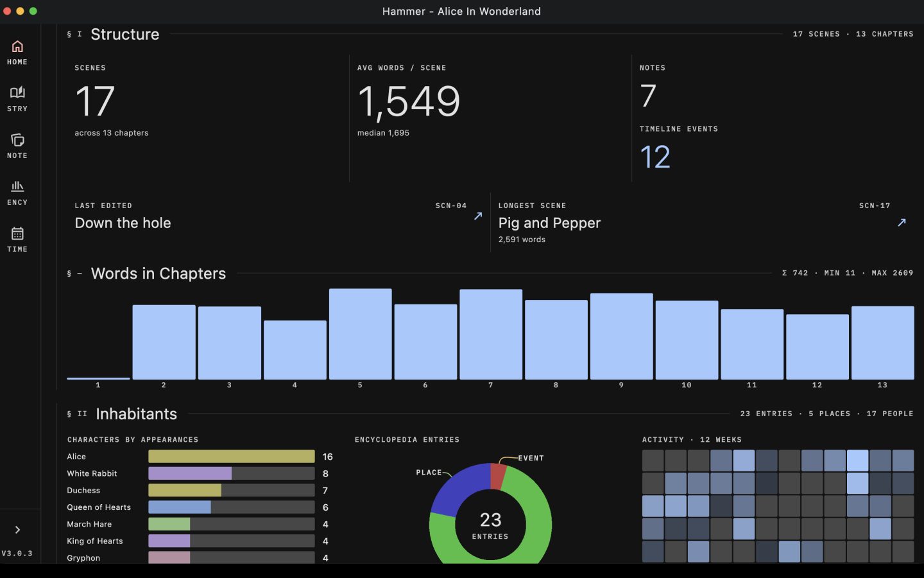Open longest scene arrow SCN-17
The width and height of the screenshot is (924, 578).
pos(902,222)
